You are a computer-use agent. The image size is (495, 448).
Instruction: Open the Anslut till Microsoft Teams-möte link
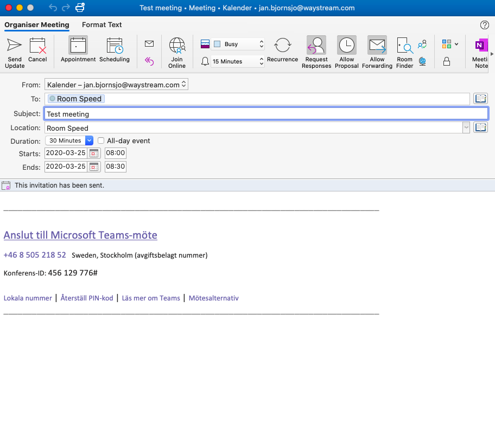tap(80, 235)
